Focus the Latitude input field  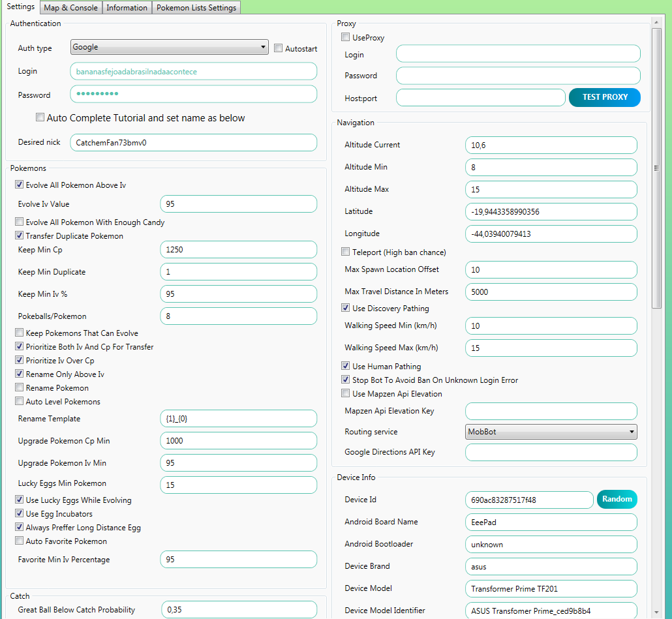551,211
